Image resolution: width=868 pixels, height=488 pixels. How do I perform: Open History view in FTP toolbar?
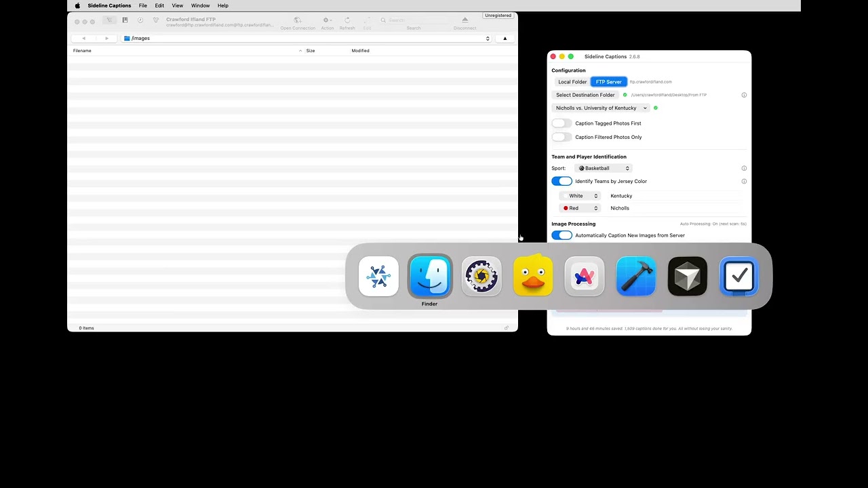click(140, 20)
